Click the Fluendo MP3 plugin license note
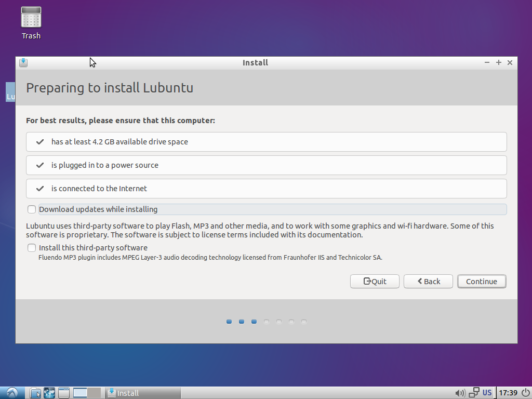The width and height of the screenshot is (532, 399). 210,258
